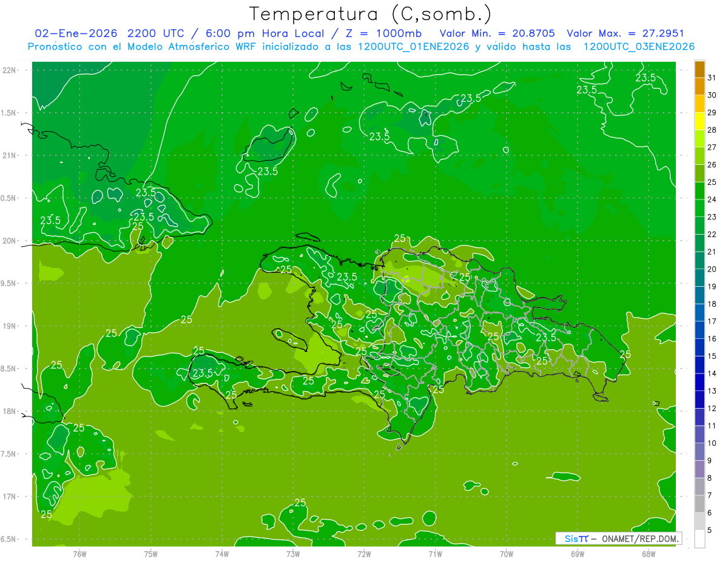Click the latitude axis label 19N
Screen dimensions: 728x562
(x=10, y=326)
